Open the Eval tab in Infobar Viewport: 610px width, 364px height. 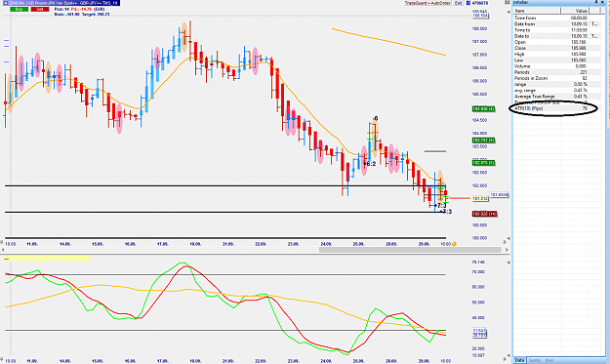pyautogui.click(x=549, y=360)
